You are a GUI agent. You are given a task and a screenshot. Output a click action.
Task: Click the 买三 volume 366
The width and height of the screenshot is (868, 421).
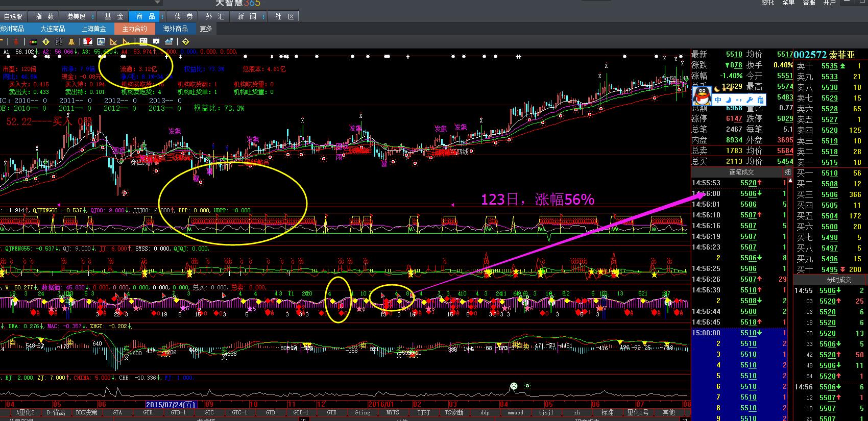(x=855, y=194)
